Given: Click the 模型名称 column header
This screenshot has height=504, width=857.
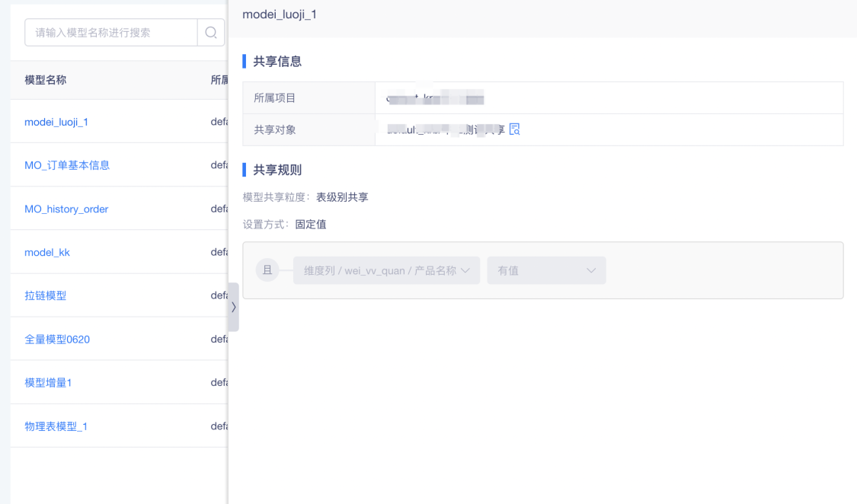Looking at the screenshot, I should (x=46, y=80).
